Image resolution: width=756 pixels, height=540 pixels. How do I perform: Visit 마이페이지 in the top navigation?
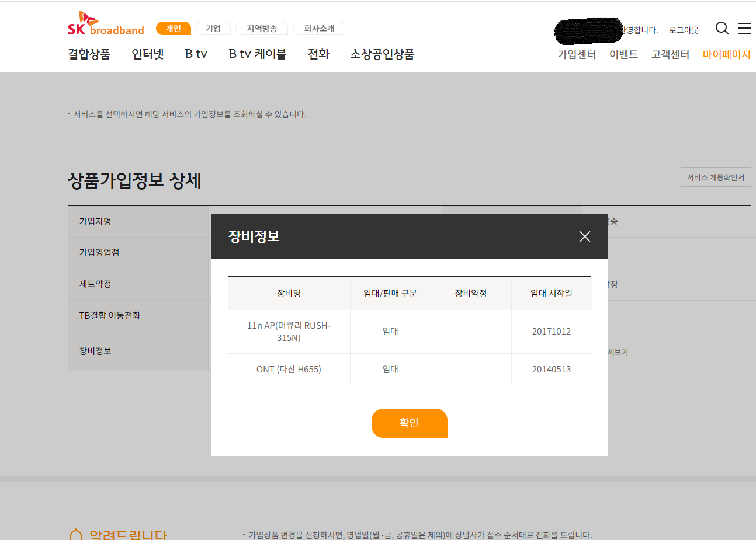point(726,54)
